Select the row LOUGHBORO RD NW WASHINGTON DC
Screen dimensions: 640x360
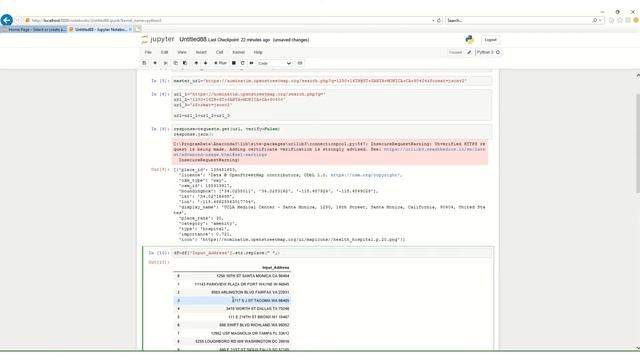click(x=232, y=341)
